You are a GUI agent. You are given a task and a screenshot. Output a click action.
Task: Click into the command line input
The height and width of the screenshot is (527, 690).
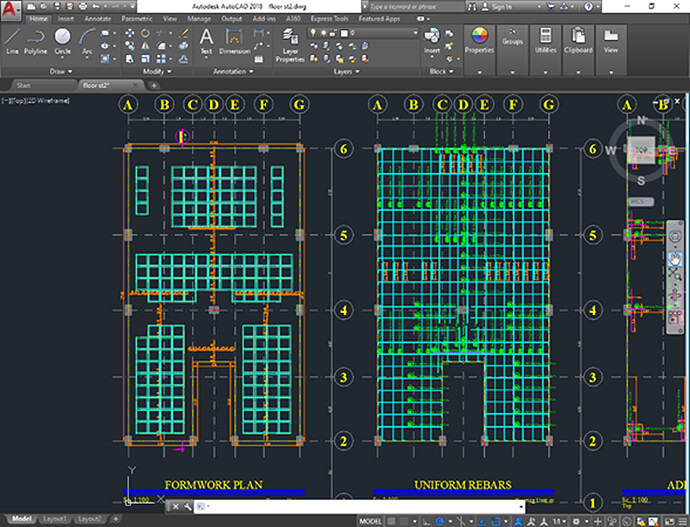(360, 507)
